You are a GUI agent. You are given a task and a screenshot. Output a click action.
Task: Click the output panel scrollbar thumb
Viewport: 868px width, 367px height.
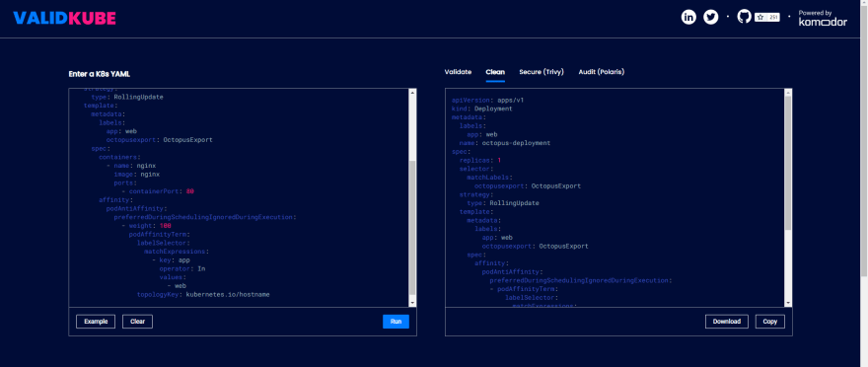(788, 164)
